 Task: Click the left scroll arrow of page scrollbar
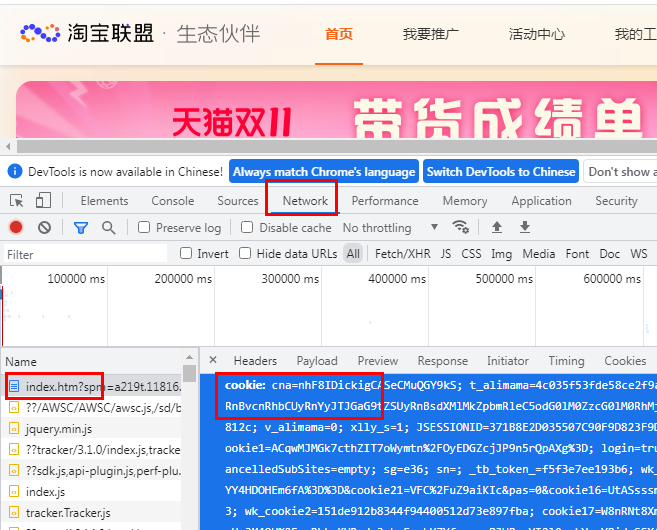(8, 147)
